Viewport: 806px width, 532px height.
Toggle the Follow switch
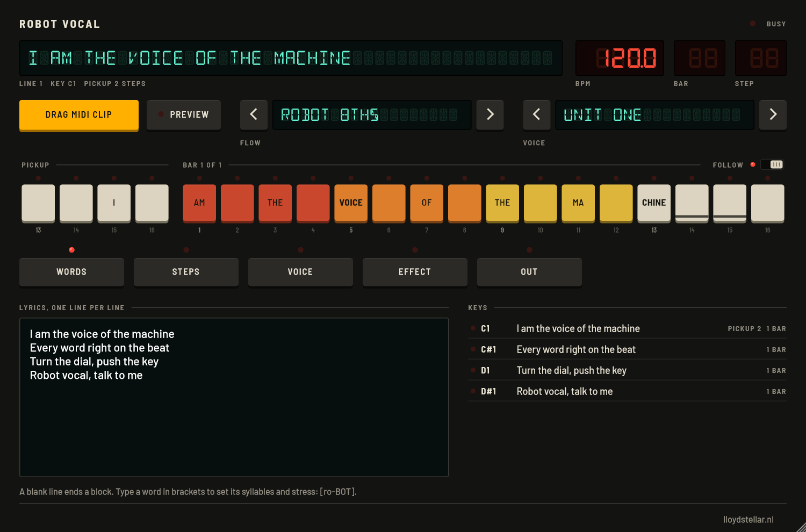tap(772, 164)
